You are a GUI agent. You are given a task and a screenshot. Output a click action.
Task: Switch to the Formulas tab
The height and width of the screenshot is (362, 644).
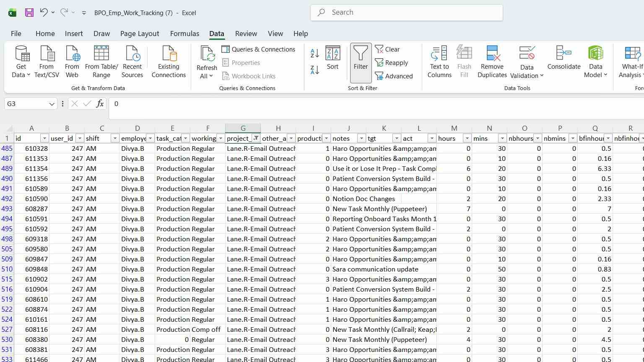tap(184, 34)
